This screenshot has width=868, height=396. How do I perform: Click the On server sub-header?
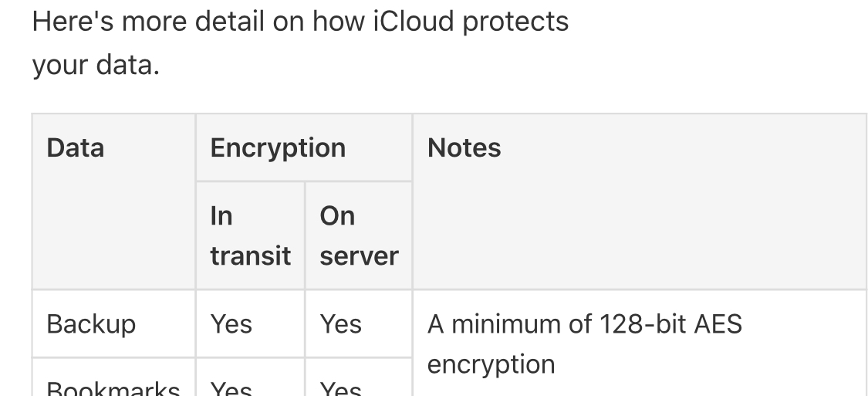(359, 235)
